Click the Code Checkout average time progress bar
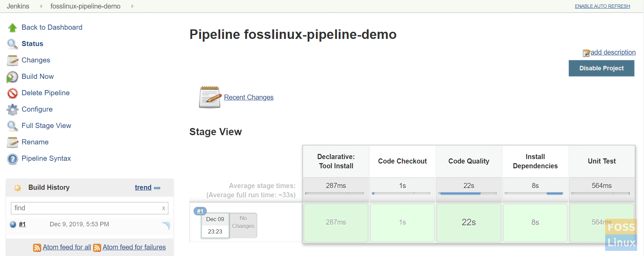Viewport: 644px width, 256px height. 401,194
